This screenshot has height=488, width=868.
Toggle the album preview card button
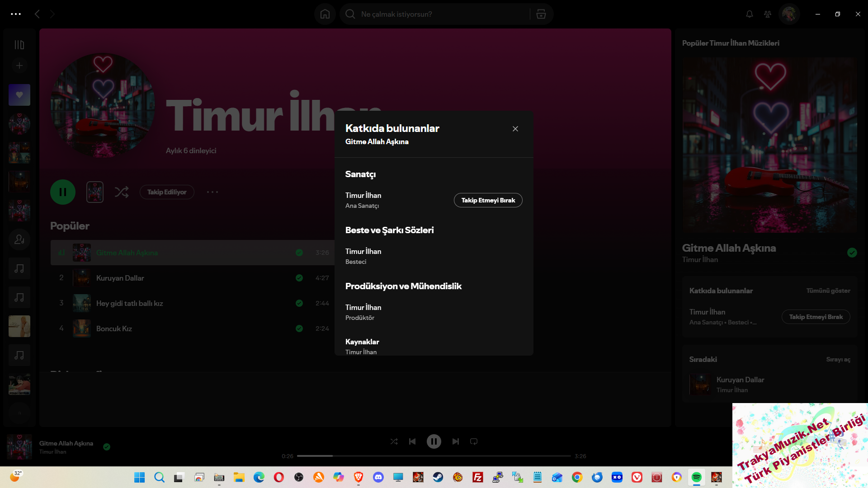coord(95,192)
